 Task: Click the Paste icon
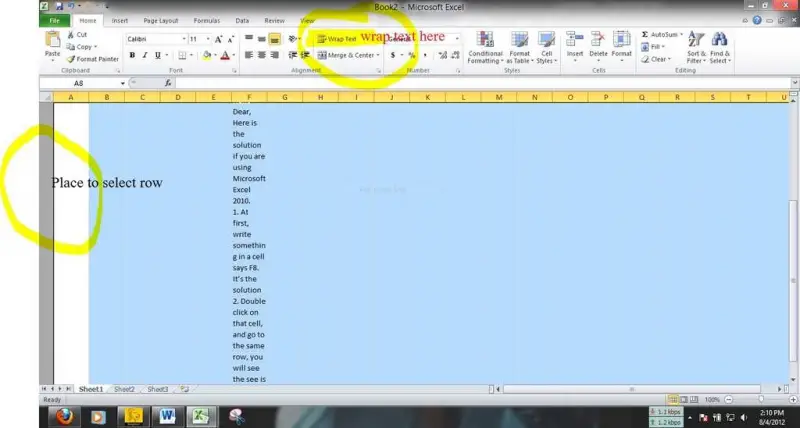[x=52, y=39]
